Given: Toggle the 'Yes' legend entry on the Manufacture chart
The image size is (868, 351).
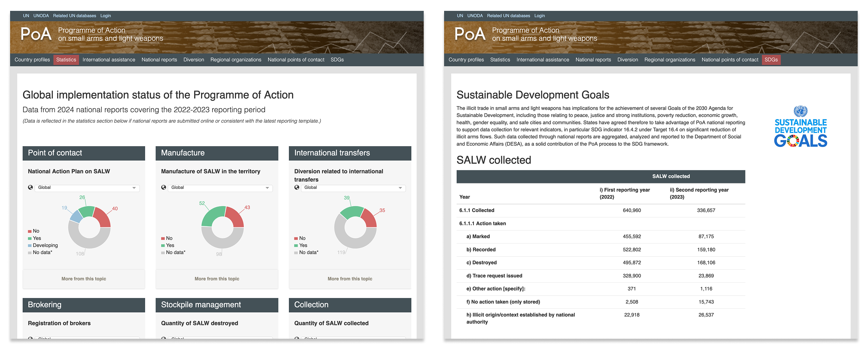Looking at the screenshot, I should point(170,245).
